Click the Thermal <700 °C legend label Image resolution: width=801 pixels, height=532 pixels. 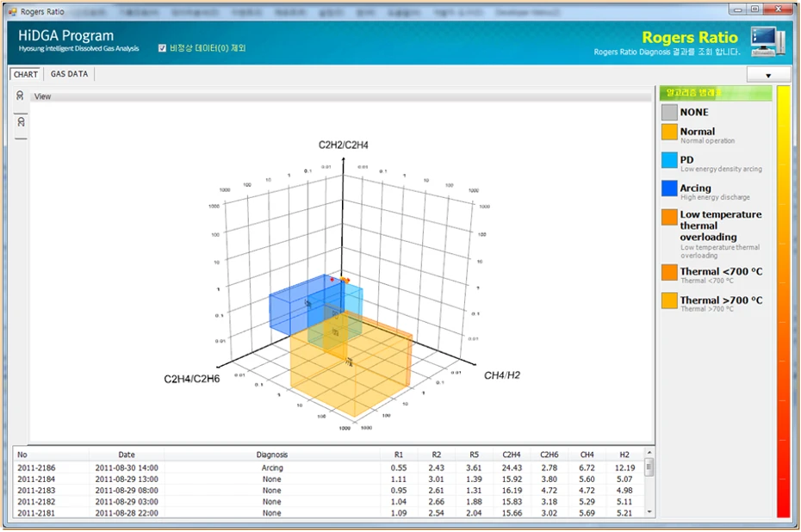pyautogui.click(x=721, y=272)
